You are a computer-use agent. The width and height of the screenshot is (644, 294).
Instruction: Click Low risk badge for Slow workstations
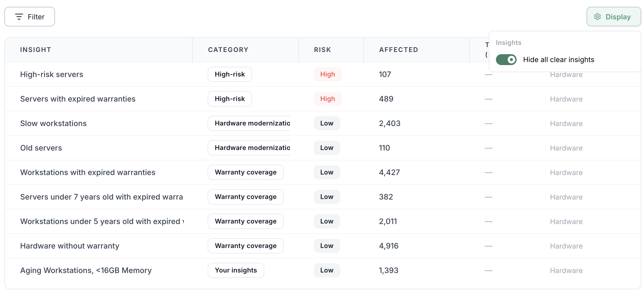pyautogui.click(x=327, y=123)
